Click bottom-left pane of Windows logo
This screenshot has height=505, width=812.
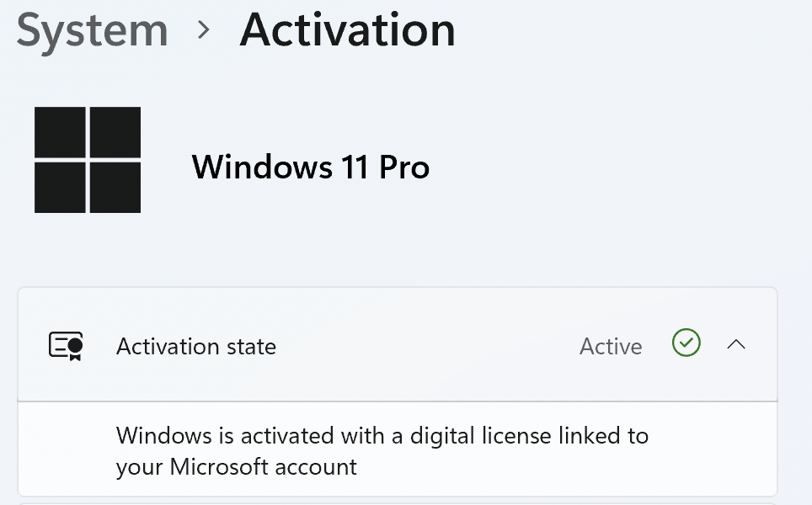60,188
